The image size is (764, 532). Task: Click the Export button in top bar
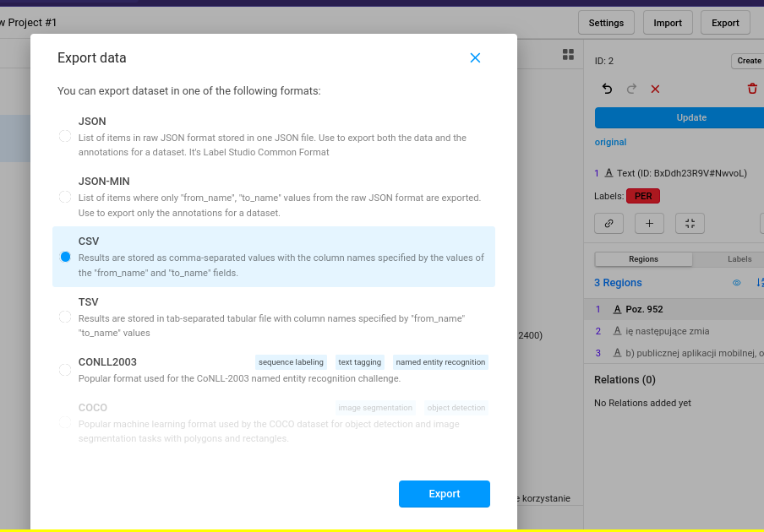[x=725, y=23]
